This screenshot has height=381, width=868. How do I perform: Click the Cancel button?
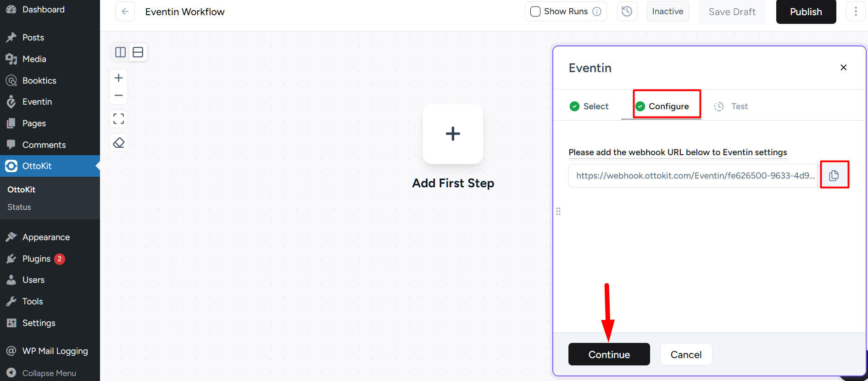pos(686,354)
